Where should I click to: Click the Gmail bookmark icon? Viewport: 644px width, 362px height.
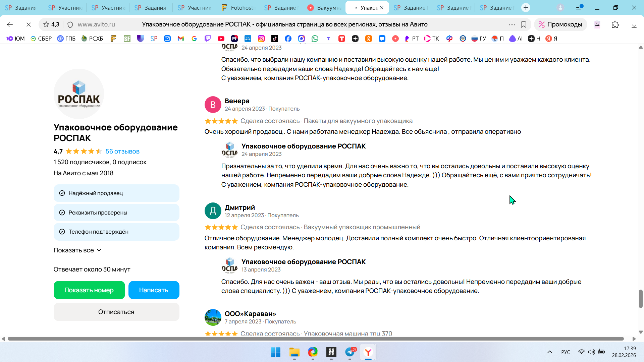click(181, 39)
